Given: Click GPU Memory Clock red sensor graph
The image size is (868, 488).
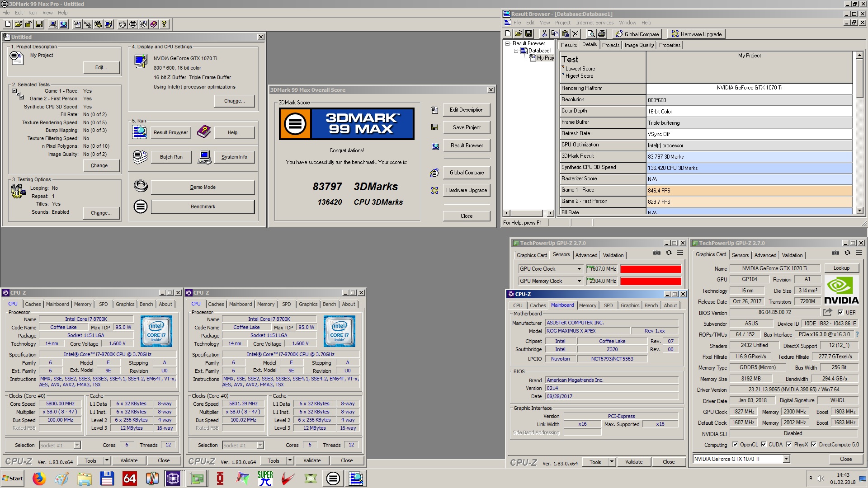Looking at the screenshot, I should click(651, 281).
